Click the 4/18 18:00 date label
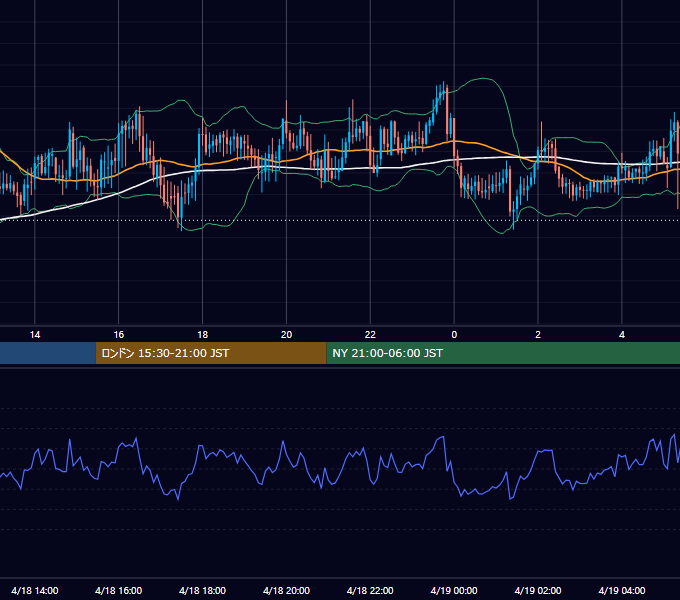The height and width of the screenshot is (600, 680). (x=203, y=590)
